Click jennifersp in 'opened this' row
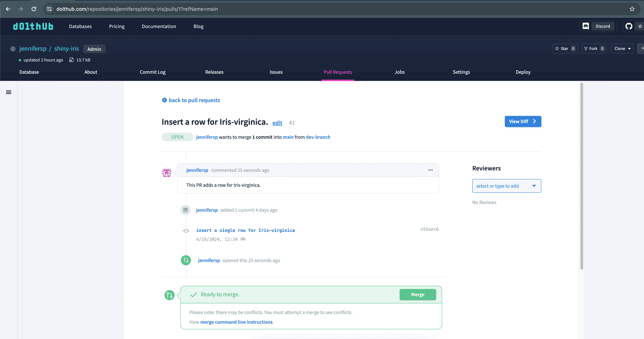Image resolution: width=644 pixels, height=339 pixels. click(209, 260)
